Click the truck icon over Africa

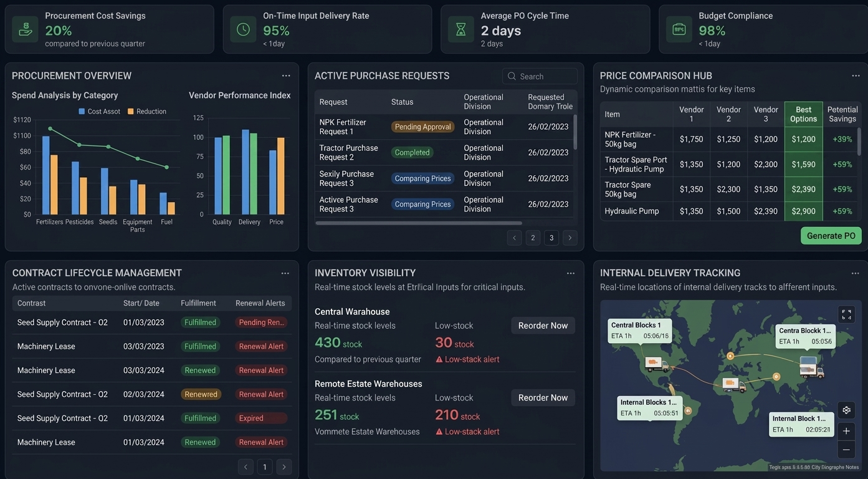[734, 385]
